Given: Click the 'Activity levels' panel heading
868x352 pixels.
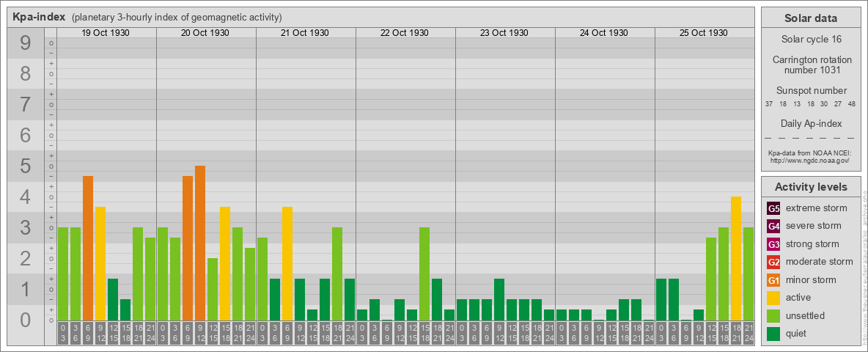Looking at the screenshot, I should pyautogui.click(x=810, y=187).
